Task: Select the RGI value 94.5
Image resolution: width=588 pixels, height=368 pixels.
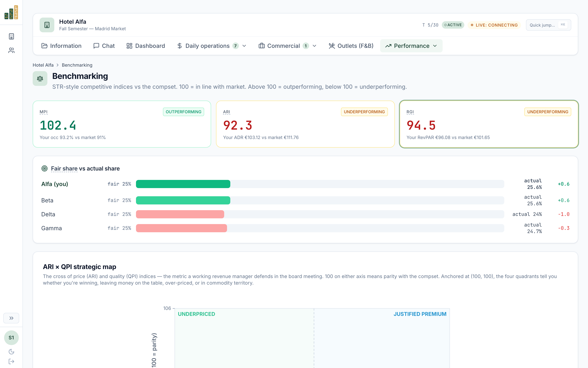Action: pyautogui.click(x=421, y=125)
